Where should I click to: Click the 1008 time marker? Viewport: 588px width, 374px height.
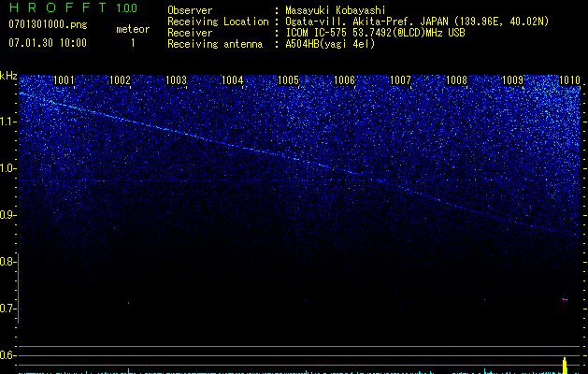[x=457, y=80]
